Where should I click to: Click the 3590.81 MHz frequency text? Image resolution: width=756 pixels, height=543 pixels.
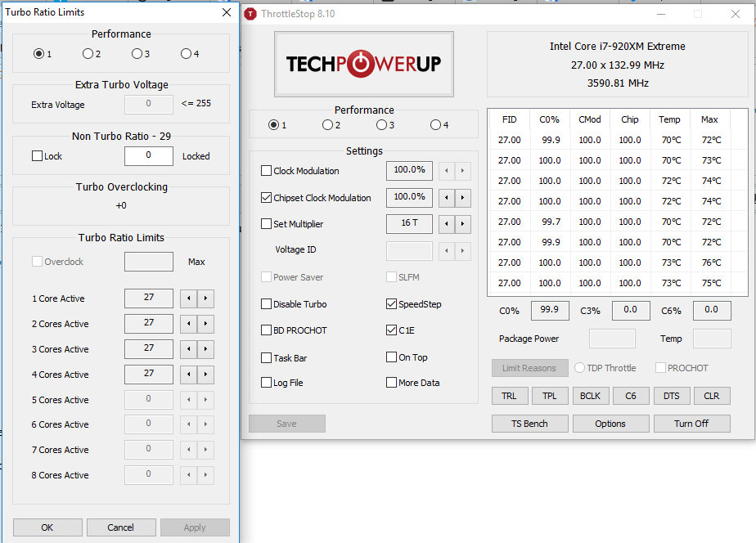618,83
